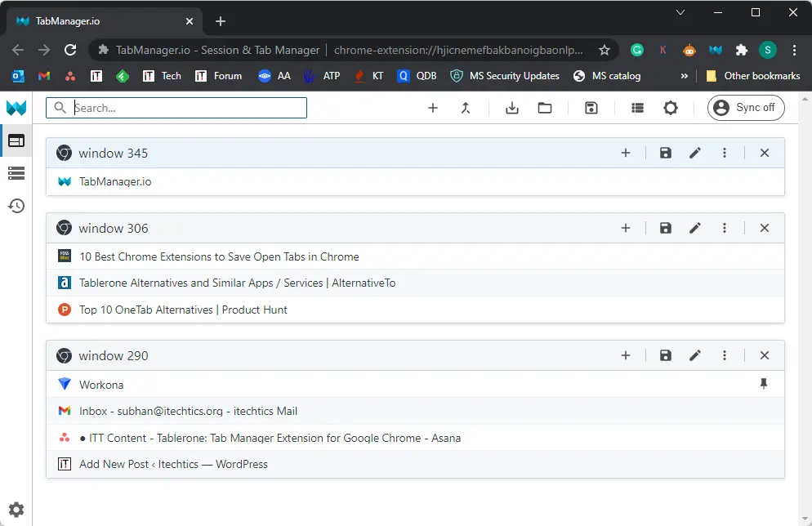Open the Gmail bookmark icon
The width and height of the screenshot is (812, 526).
pos(44,76)
